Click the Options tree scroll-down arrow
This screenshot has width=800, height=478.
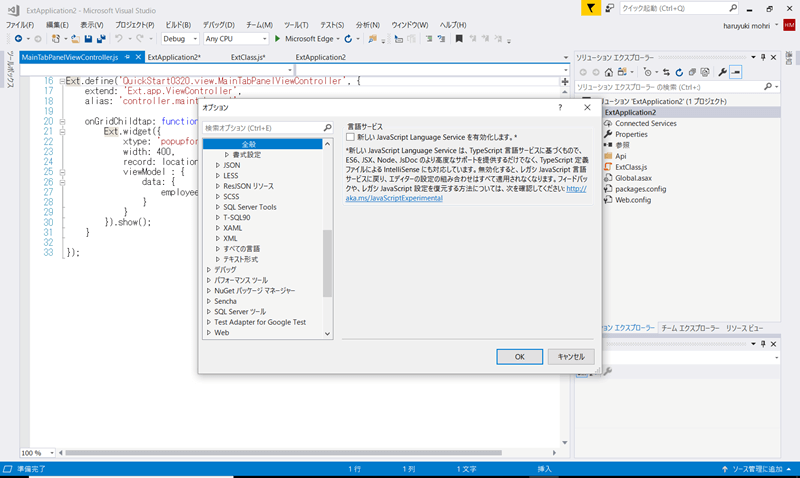click(327, 334)
